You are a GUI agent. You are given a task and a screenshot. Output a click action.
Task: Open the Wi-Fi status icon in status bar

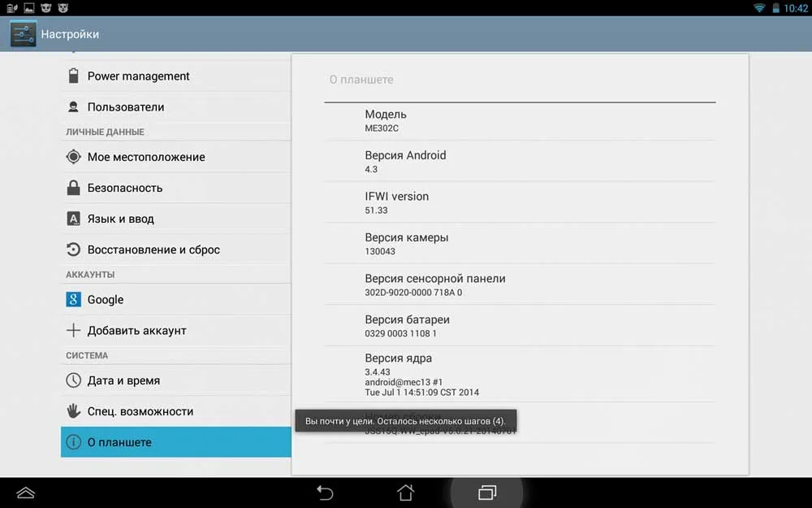pos(759,8)
